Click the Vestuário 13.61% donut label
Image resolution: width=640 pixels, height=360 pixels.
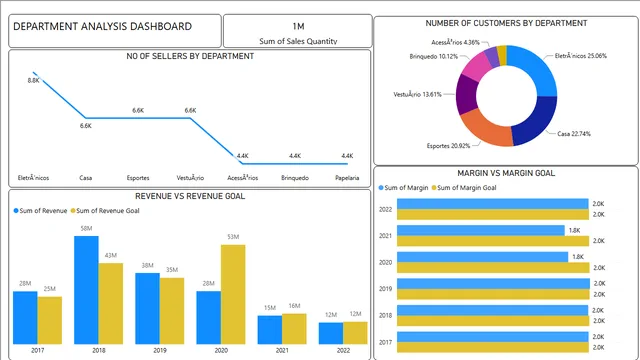(x=417, y=94)
